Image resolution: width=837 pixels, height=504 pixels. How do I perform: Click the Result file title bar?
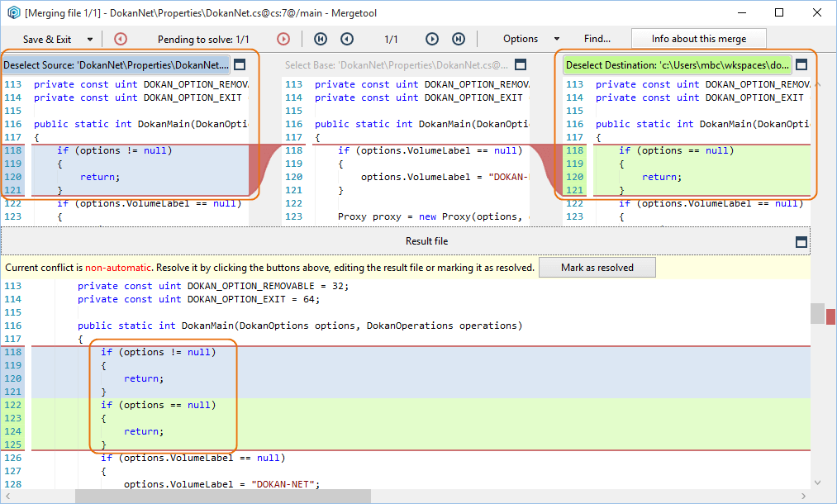click(x=406, y=241)
